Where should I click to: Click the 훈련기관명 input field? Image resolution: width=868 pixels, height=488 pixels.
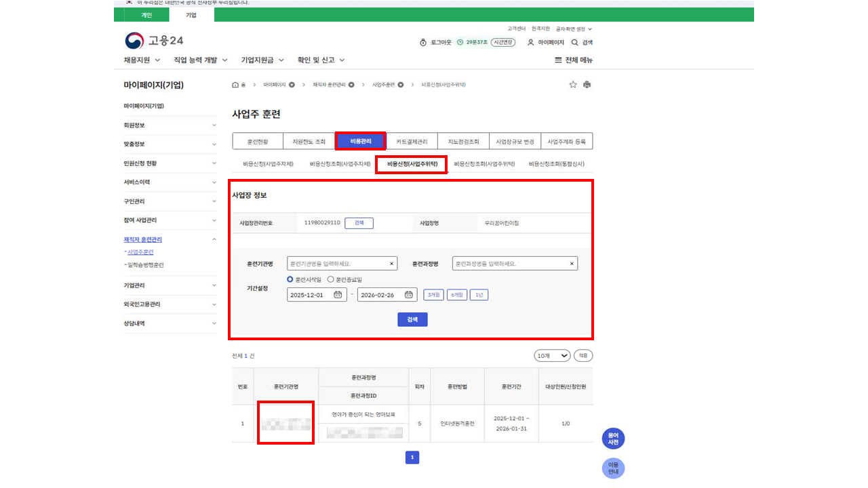(x=338, y=264)
